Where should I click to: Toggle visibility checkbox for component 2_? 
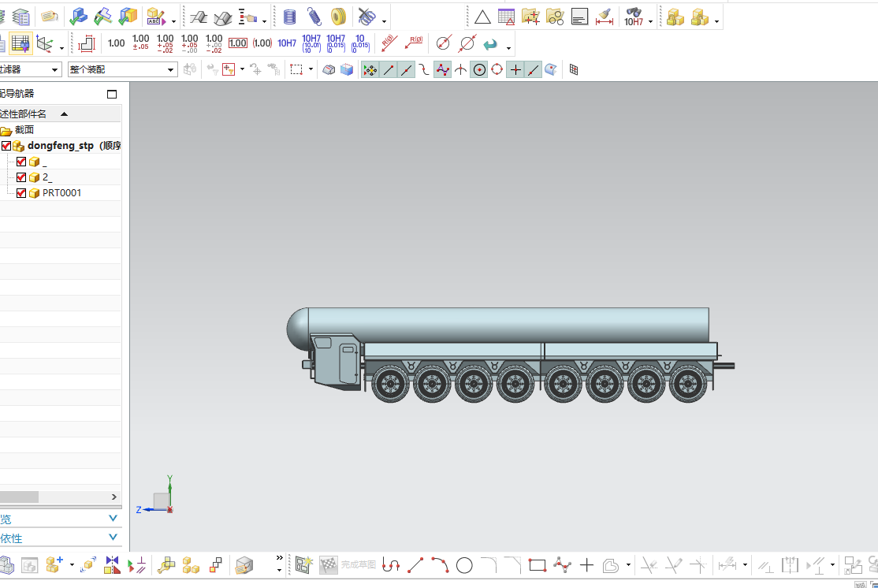tap(21, 177)
